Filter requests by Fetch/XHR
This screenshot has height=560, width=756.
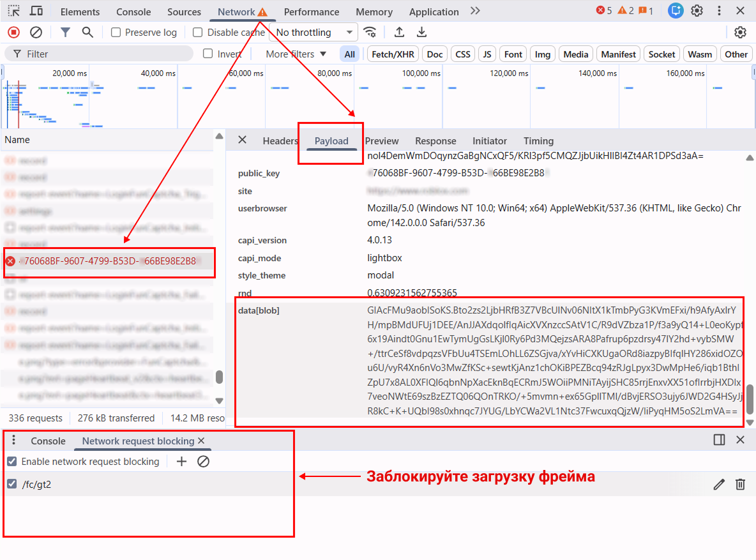(x=393, y=54)
